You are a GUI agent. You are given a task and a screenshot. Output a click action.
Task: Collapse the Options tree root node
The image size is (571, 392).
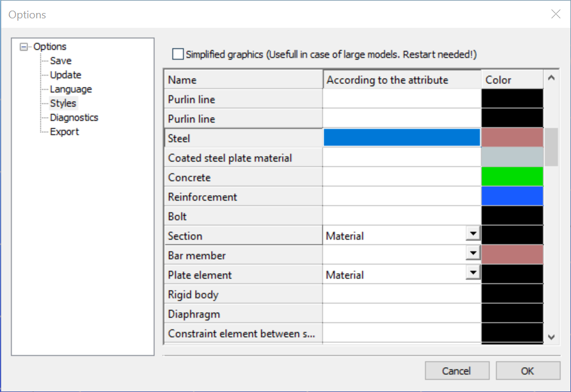[24, 47]
